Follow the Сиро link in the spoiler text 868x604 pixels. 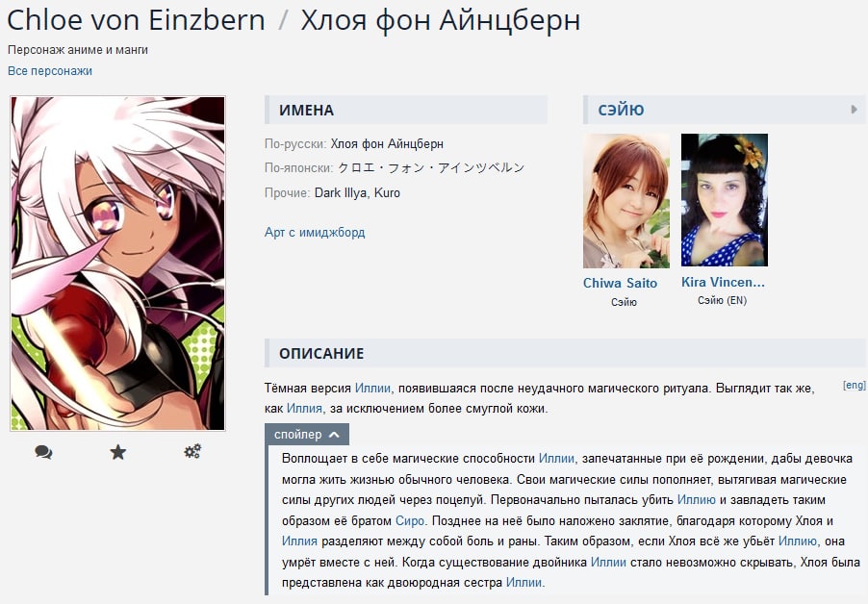410,521
